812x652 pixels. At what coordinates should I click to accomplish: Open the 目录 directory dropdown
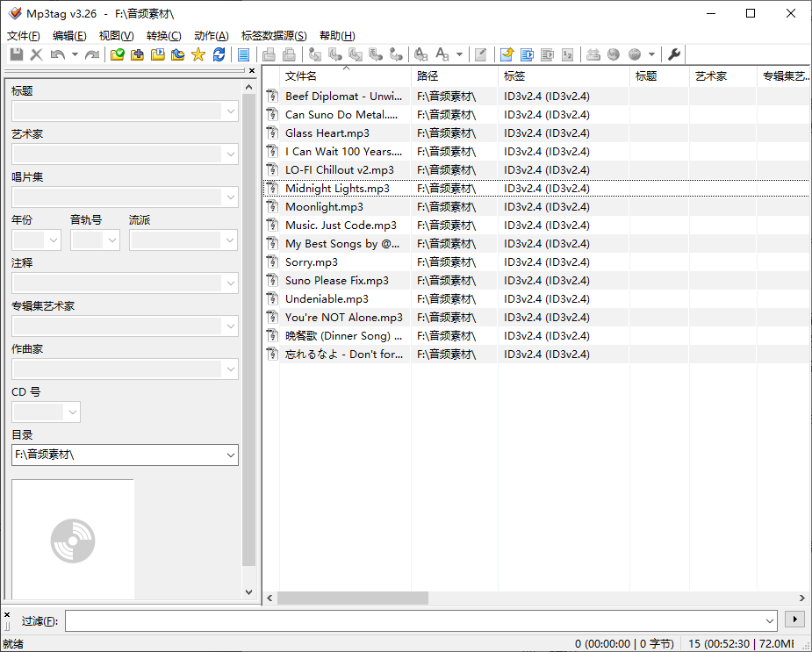(x=230, y=455)
